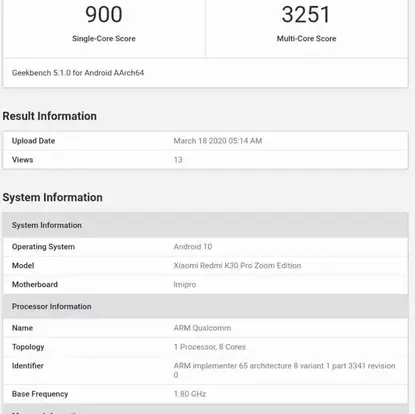The width and height of the screenshot is (415, 414).
Task: Click the 'Android 10' value
Action: point(193,247)
